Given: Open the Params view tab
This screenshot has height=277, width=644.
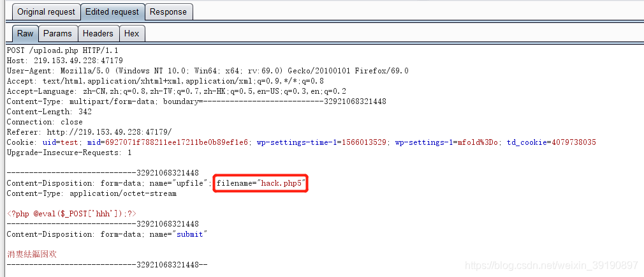Looking at the screenshot, I should click(58, 33).
